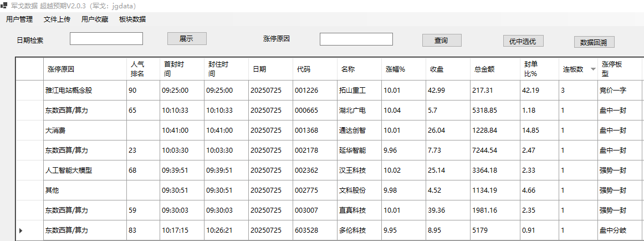Select the 封住时间 cell 10:26:21
The height and width of the screenshot is (241, 644).
226,230
